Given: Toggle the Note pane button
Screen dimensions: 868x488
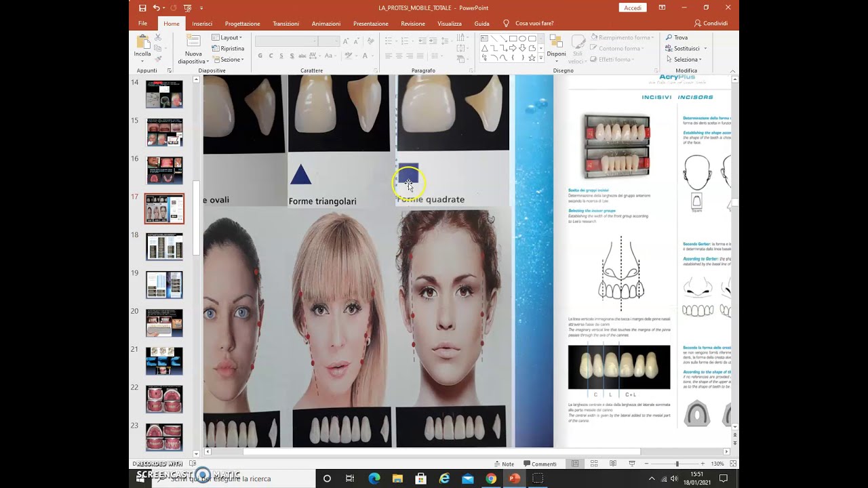Looking at the screenshot, I should point(504,464).
